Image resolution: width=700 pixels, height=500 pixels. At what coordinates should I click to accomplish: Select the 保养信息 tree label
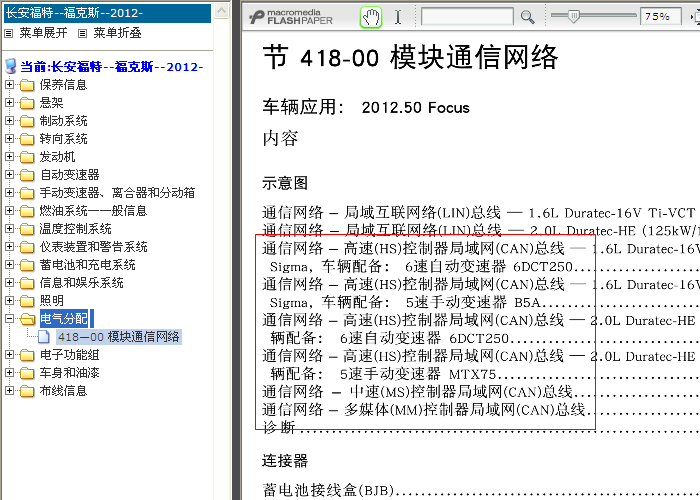pyautogui.click(x=63, y=84)
